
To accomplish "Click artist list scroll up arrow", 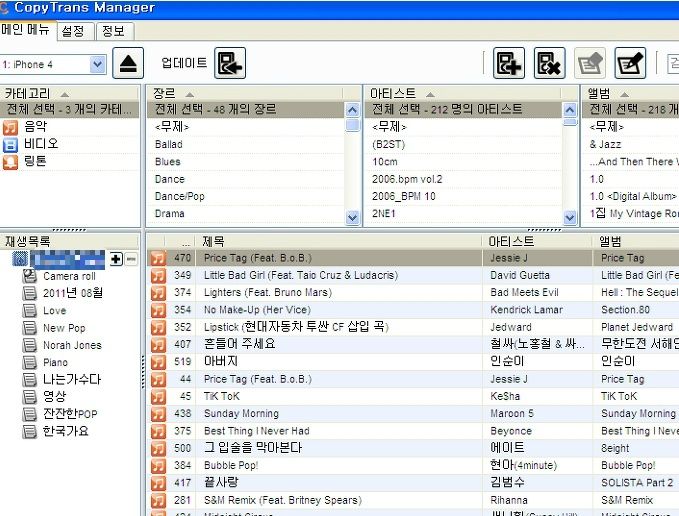I will [569, 110].
